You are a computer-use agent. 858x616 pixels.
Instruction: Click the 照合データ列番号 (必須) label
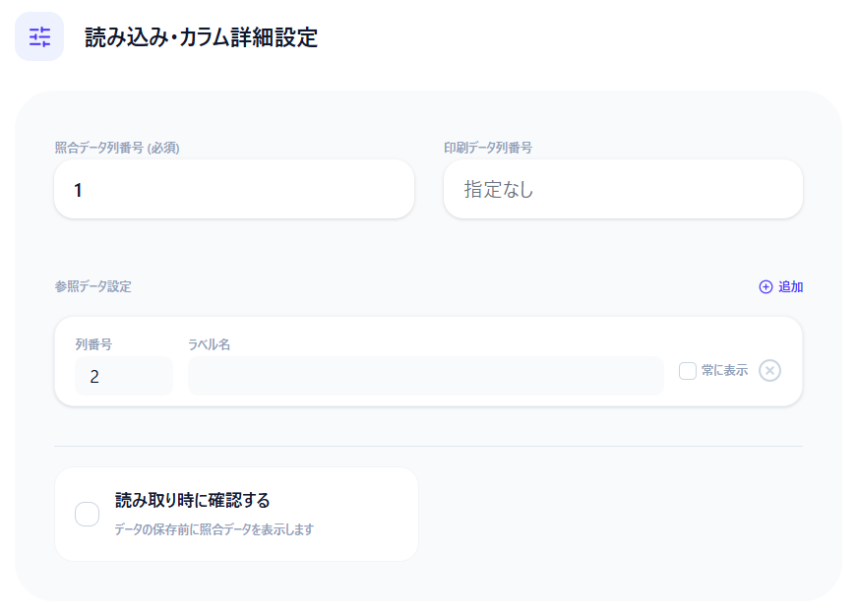tap(117, 148)
